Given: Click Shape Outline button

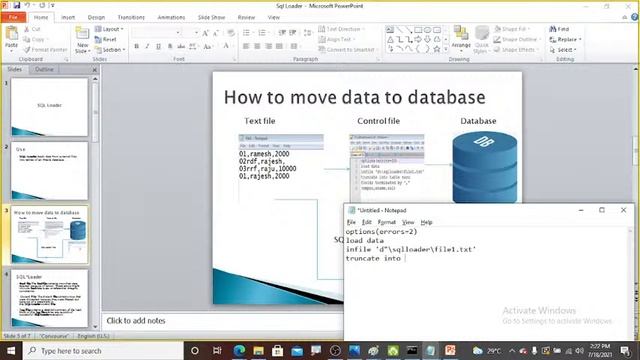Looking at the screenshot, I should 517,39.
